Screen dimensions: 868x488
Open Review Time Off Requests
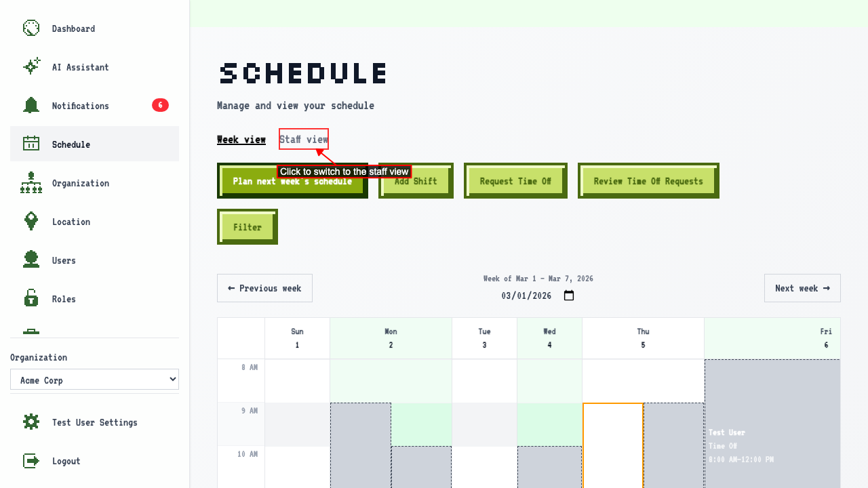pos(648,181)
